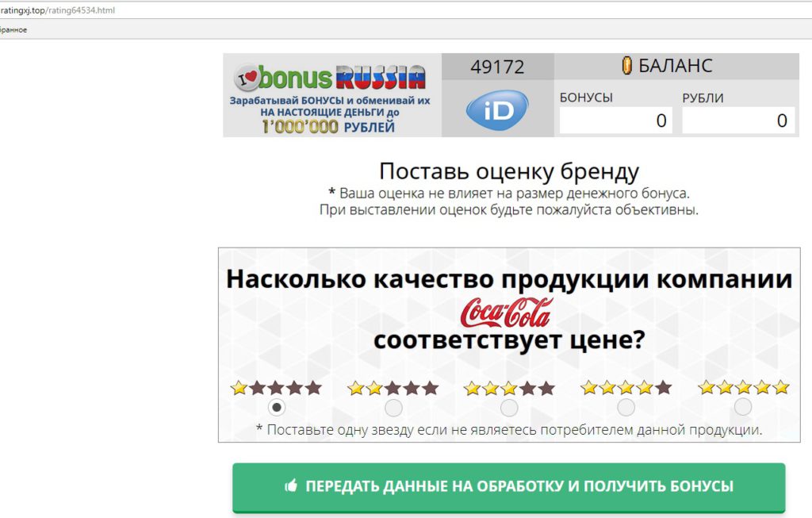Click the one-star rating image
Viewport: 812px width, 518px height.
277,387
